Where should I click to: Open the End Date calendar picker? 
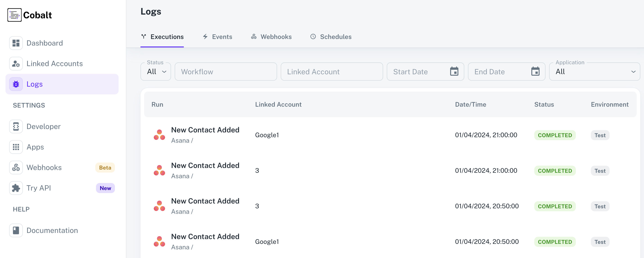(x=536, y=71)
